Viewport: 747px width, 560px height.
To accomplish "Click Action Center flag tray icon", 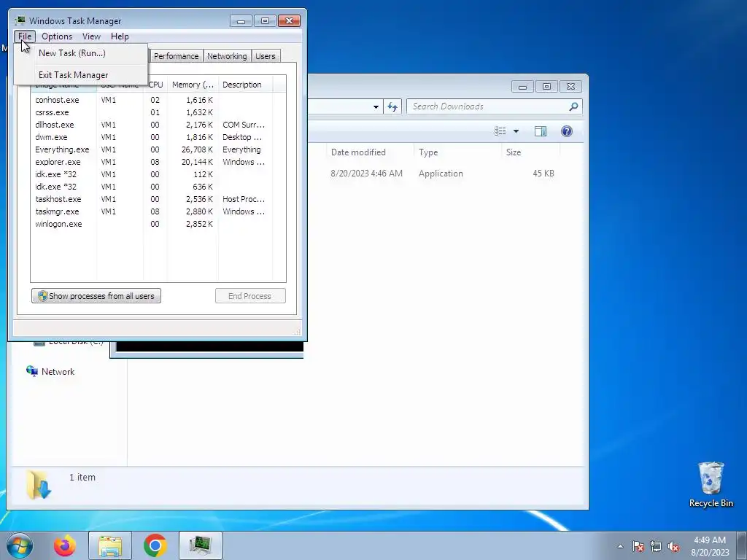I will click(638, 546).
